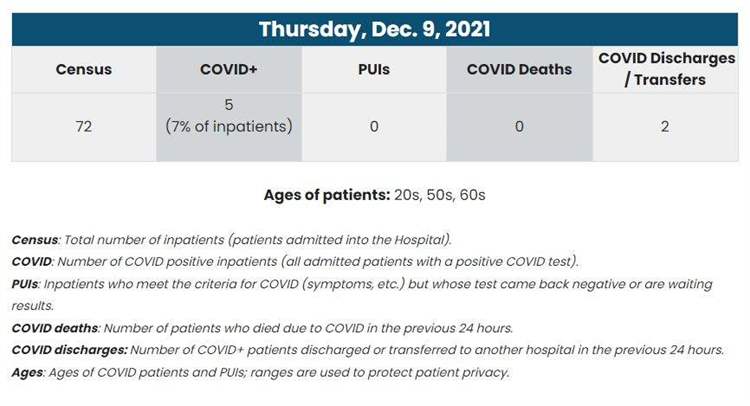Click the discharges value 2

[665, 127]
